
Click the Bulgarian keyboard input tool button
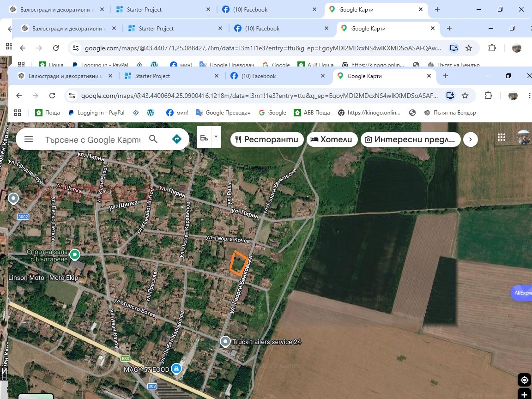(204, 138)
